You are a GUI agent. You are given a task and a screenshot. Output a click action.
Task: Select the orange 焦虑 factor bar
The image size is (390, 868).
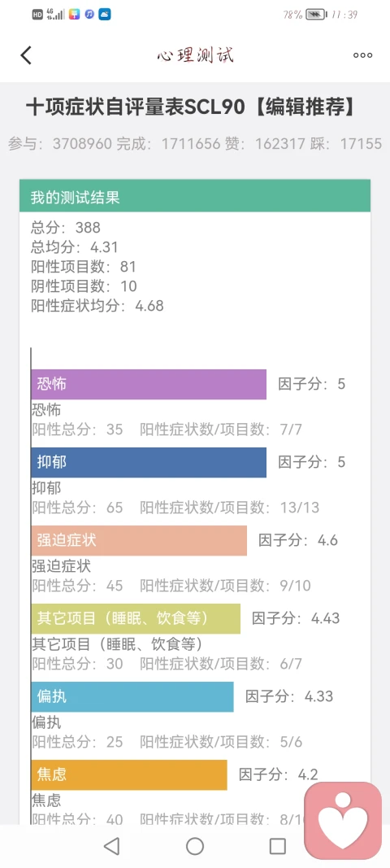pyautogui.click(x=129, y=774)
